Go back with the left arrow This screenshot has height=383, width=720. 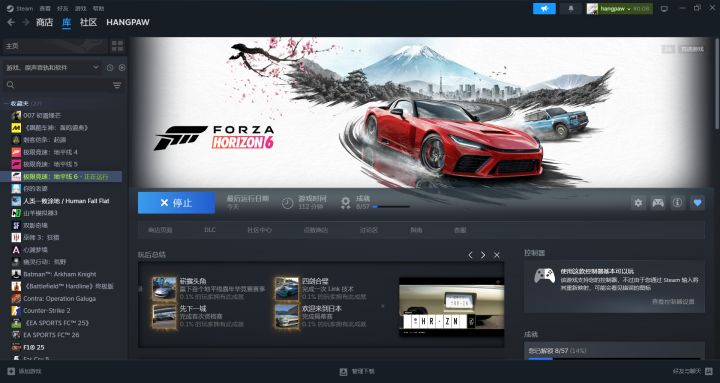(11, 22)
